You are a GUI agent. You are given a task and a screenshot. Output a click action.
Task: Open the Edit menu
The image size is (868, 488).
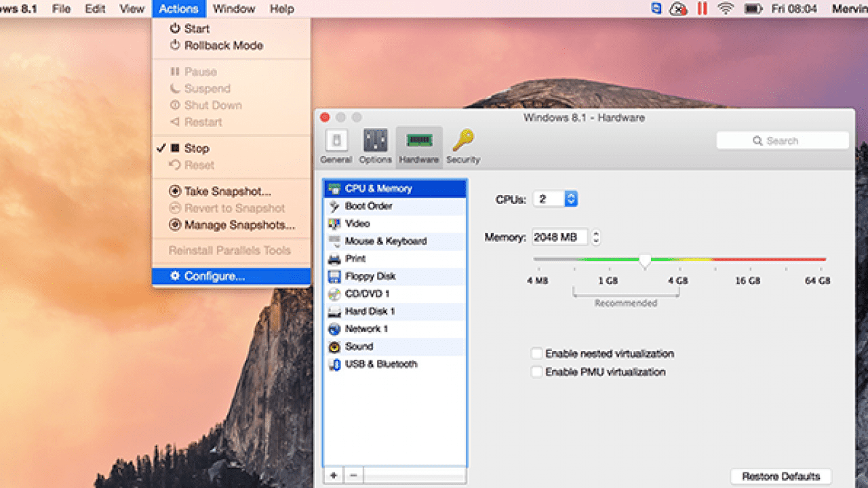click(x=95, y=9)
